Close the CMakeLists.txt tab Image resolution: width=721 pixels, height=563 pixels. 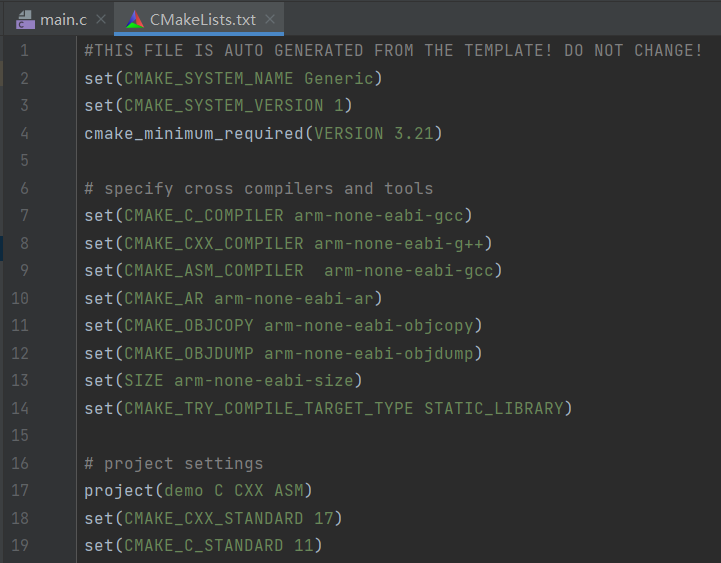pos(271,20)
